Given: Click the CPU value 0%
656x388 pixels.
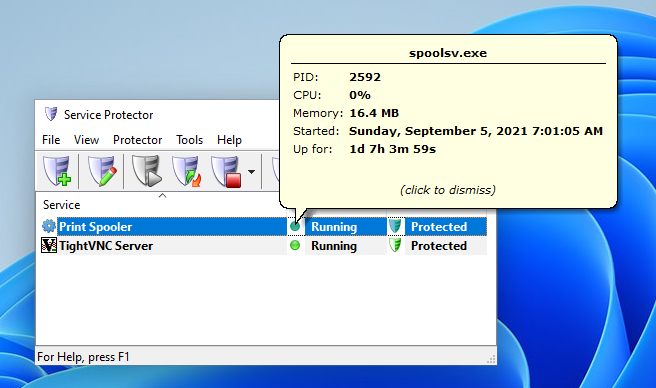Looking at the screenshot, I should click(360, 95).
